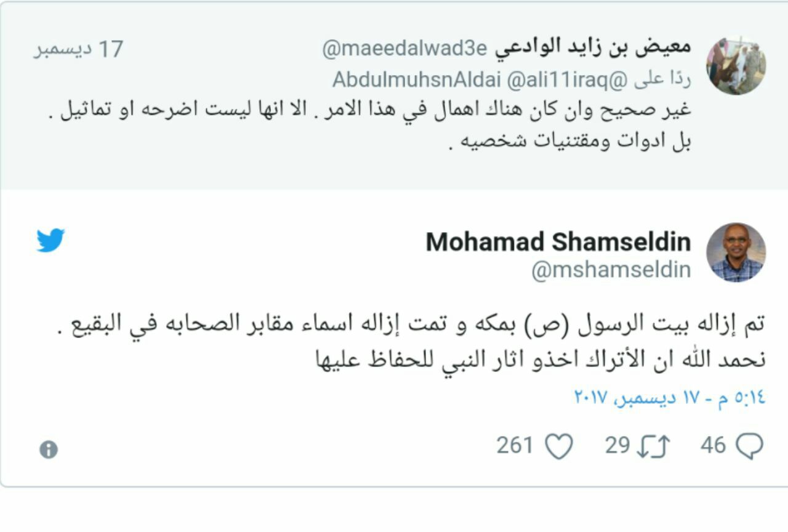The height and width of the screenshot is (532, 788).
Task: Open the @maeedalwad3e handle
Action: coord(404,48)
